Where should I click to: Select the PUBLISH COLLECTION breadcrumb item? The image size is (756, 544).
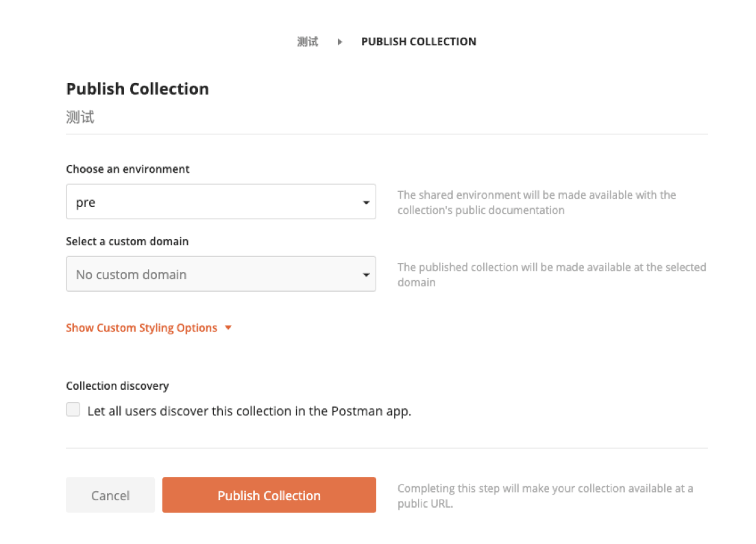(418, 42)
